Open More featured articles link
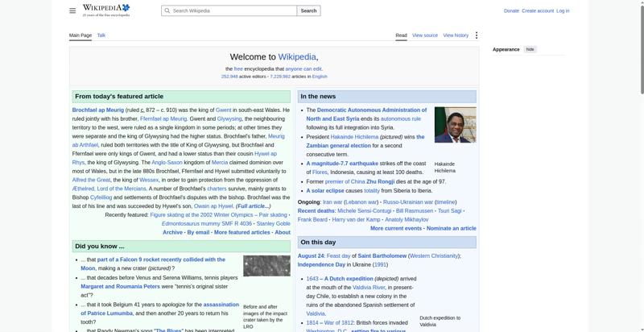This screenshot has width=644, height=332. tap(242, 232)
